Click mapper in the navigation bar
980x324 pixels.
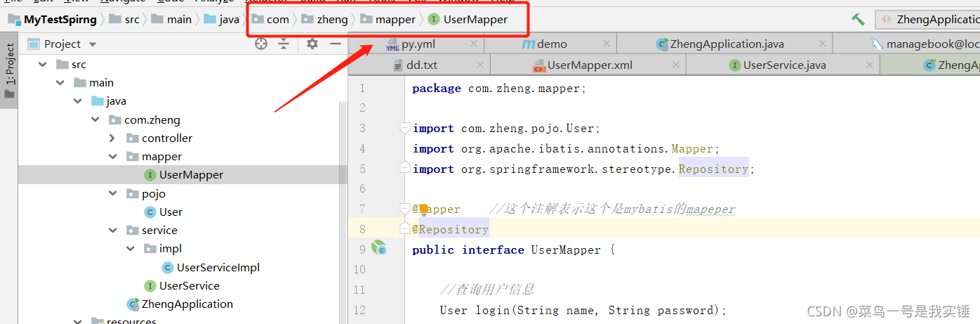pyautogui.click(x=388, y=20)
